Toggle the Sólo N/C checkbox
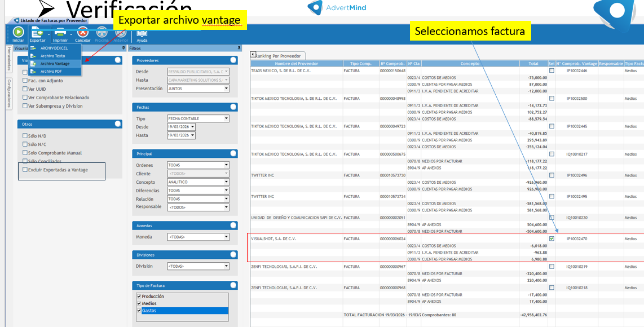The image size is (644, 327). (25, 144)
